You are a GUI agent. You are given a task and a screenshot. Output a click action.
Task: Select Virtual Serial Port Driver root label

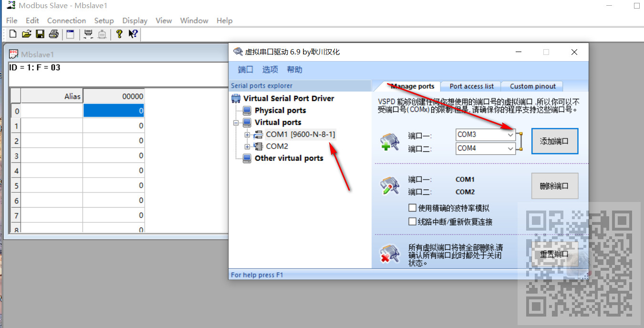[289, 98]
